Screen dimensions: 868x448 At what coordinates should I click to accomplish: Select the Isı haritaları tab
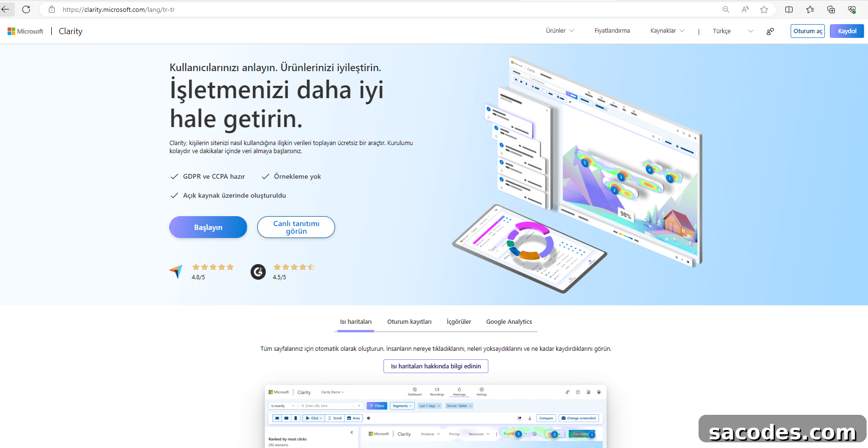356,322
